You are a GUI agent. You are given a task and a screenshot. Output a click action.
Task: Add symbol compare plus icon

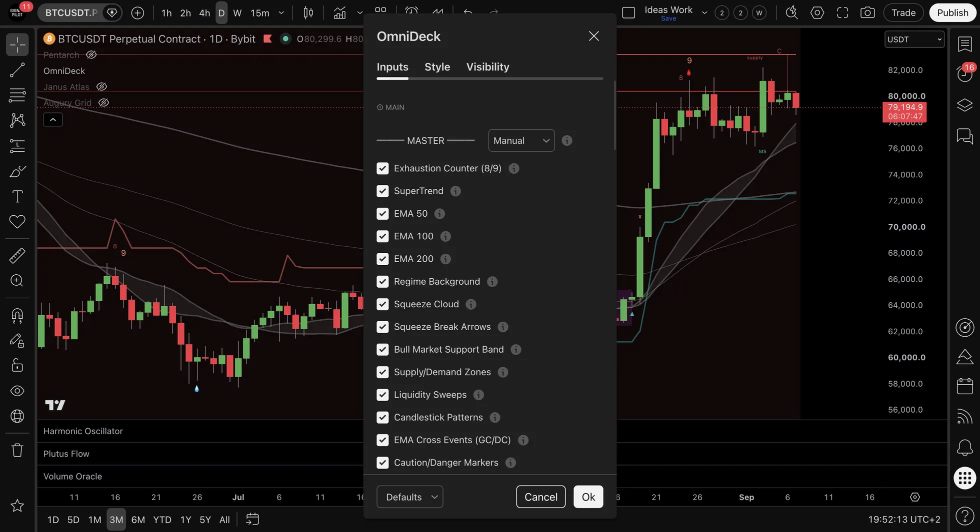pyautogui.click(x=137, y=13)
